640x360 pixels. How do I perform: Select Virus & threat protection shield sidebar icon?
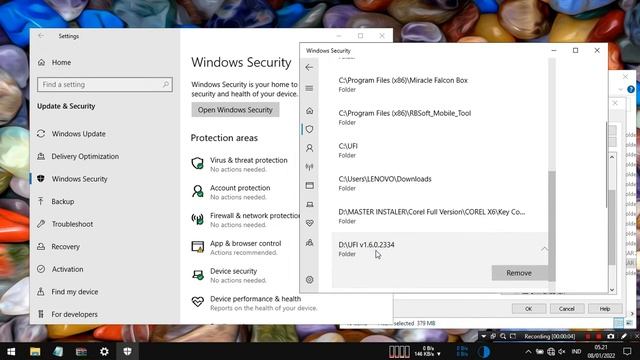click(x=309, y=129)
